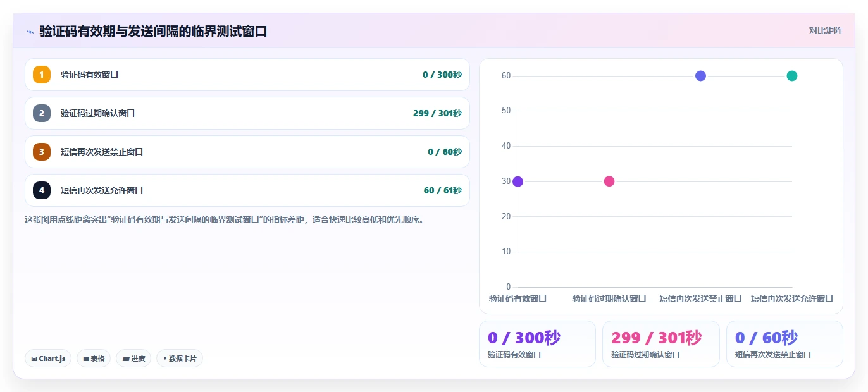Click the purple data point for 验证码有效窗口
868x392 pixels.
pos(518,181)
